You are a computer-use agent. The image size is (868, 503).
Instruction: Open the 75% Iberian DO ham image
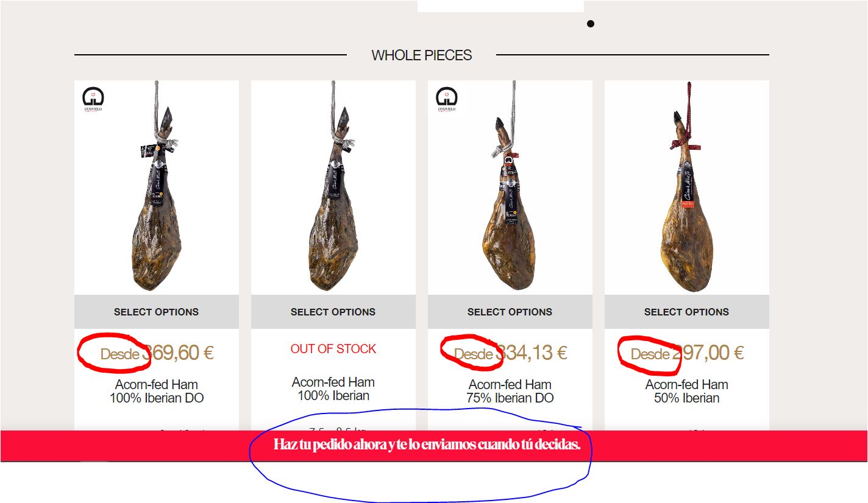click(510, 188)
